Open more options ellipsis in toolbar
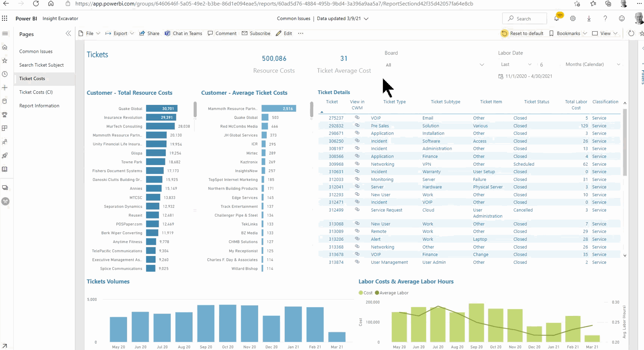 301,33
